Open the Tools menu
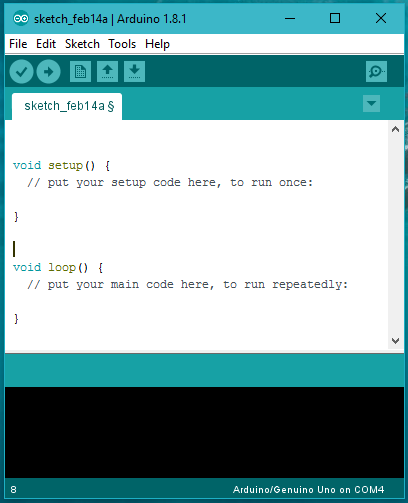 (122, 44)
